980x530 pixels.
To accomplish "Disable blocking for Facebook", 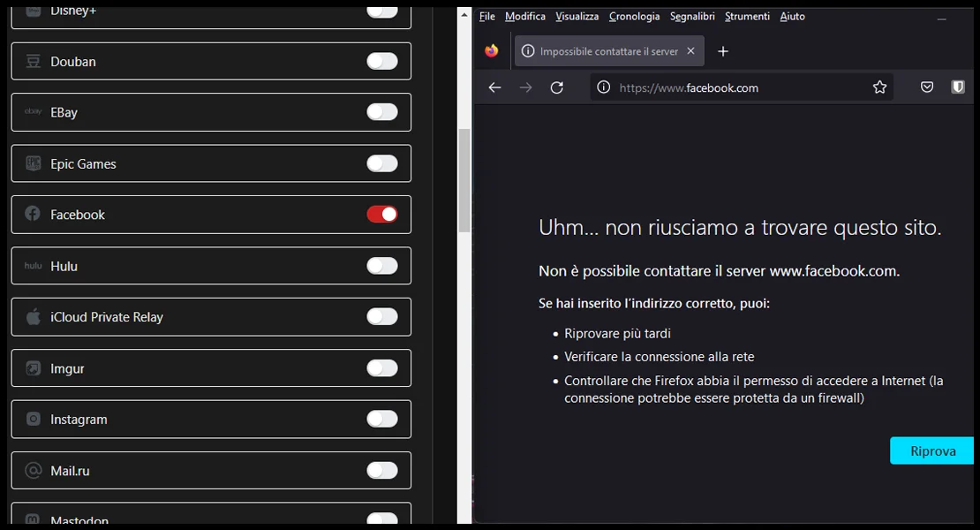I will [382, 214].
